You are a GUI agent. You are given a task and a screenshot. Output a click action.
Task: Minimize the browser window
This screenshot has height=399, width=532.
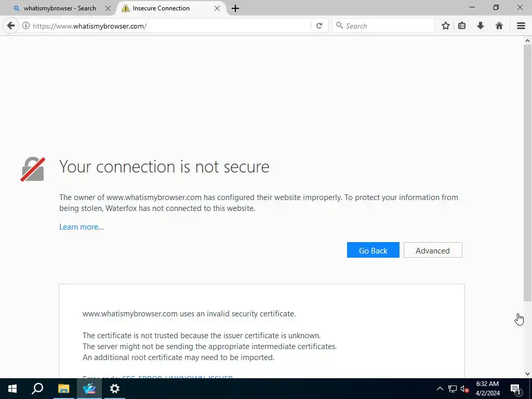(x=472, y=7)
